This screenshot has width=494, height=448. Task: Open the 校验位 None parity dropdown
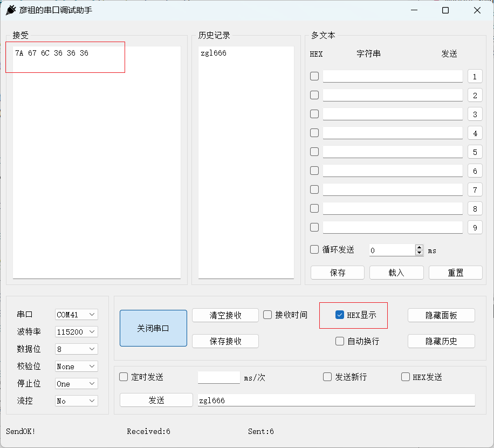(x=76, y=366)
